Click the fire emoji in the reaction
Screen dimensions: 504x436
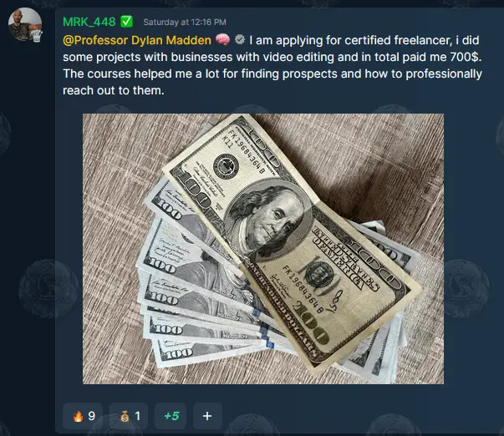78,416
